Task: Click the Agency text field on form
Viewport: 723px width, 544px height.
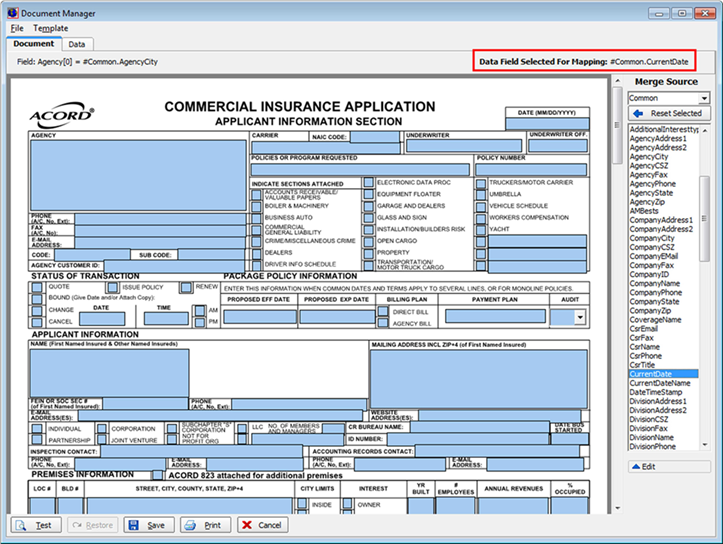Action: point(137,174)
